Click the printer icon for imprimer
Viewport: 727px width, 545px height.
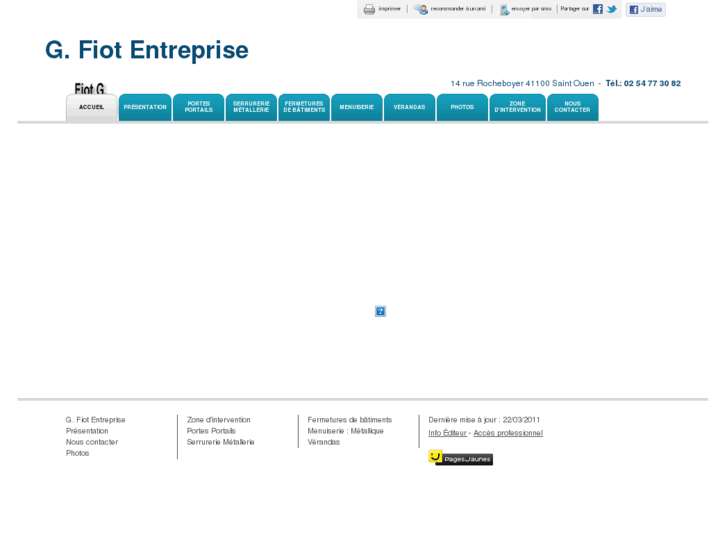tap(369, 9)
